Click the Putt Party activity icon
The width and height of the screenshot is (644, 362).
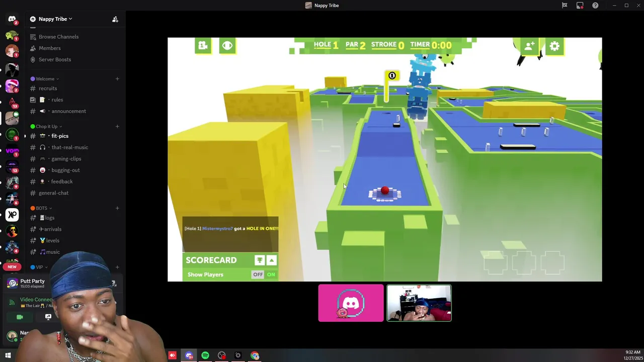(13, 283)
